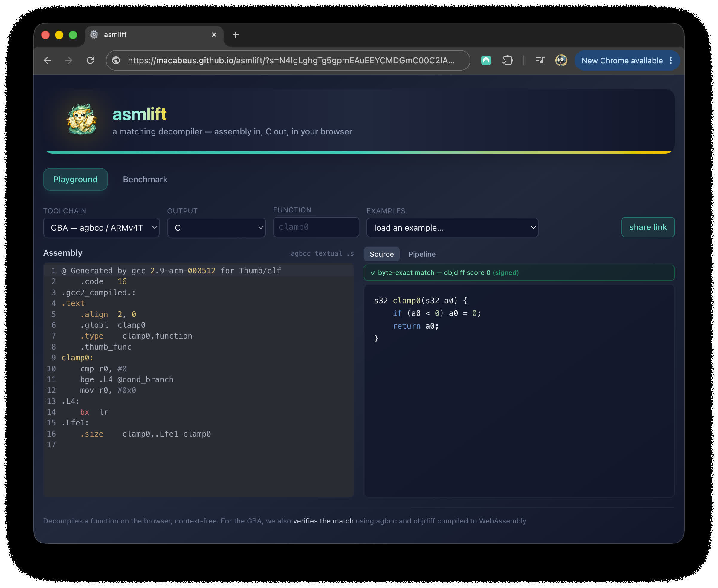This screenshot has width=718, height=588.
Task: Open the verifies the match link
Action: pyautogui.click(x=323, y=521)
